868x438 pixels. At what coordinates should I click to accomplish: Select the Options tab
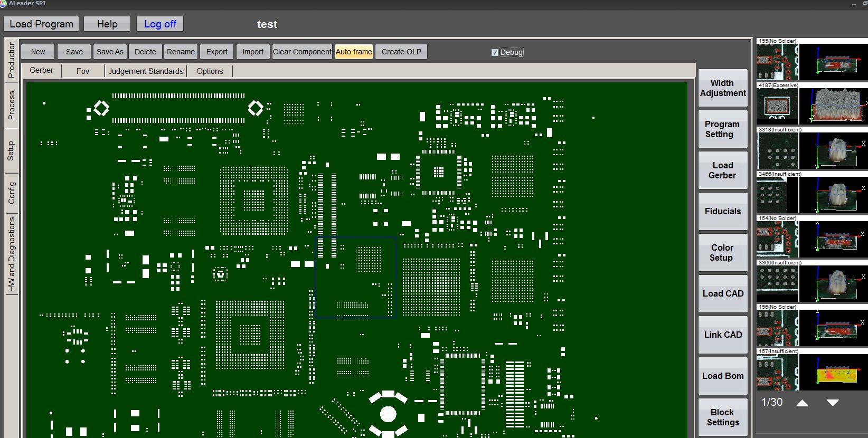pyautogui.click(x=210, y=71)
